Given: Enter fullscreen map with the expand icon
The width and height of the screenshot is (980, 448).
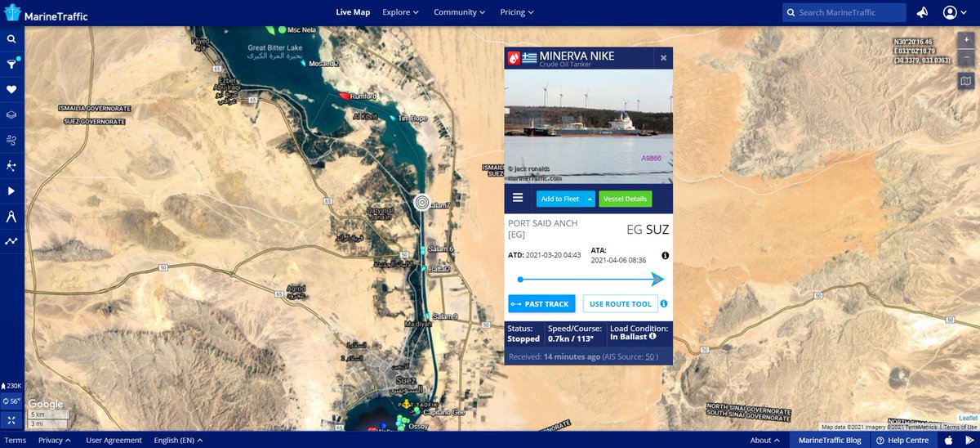Looking at the screenshot, I should 11,419.
